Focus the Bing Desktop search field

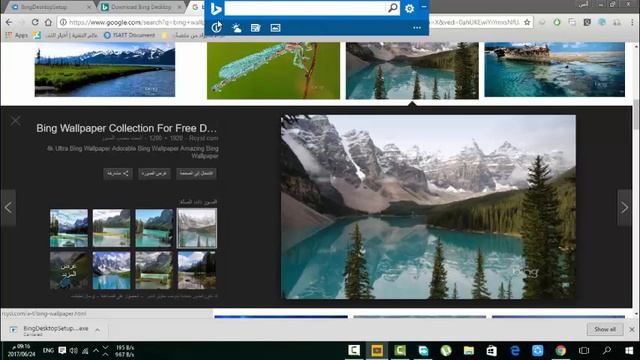point(305,8)
